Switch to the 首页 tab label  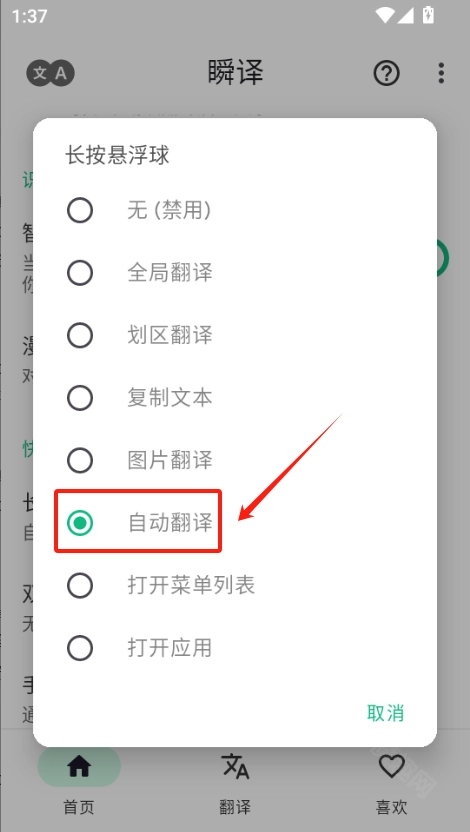click(x=79, y=807)
